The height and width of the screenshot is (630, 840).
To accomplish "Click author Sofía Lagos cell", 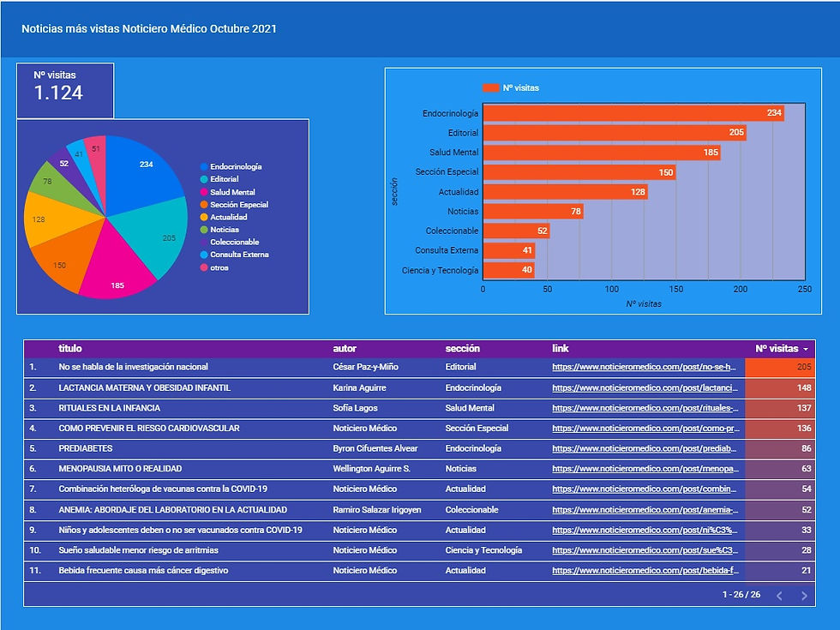I will pyautogui.click(x=355, y=408).
